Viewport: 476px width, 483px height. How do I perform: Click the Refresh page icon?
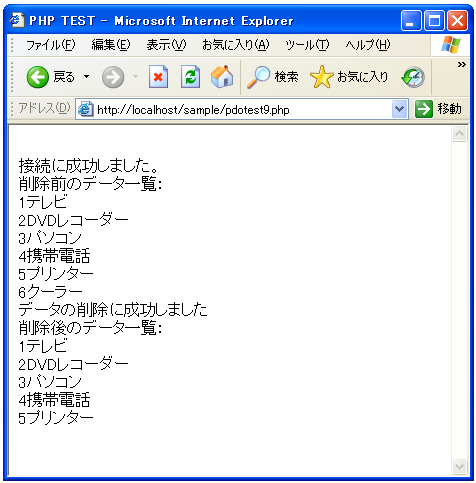pyautogui.click(x=190, y=77)
